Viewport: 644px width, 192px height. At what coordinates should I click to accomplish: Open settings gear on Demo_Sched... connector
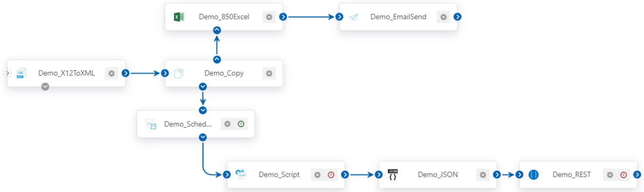227,124
